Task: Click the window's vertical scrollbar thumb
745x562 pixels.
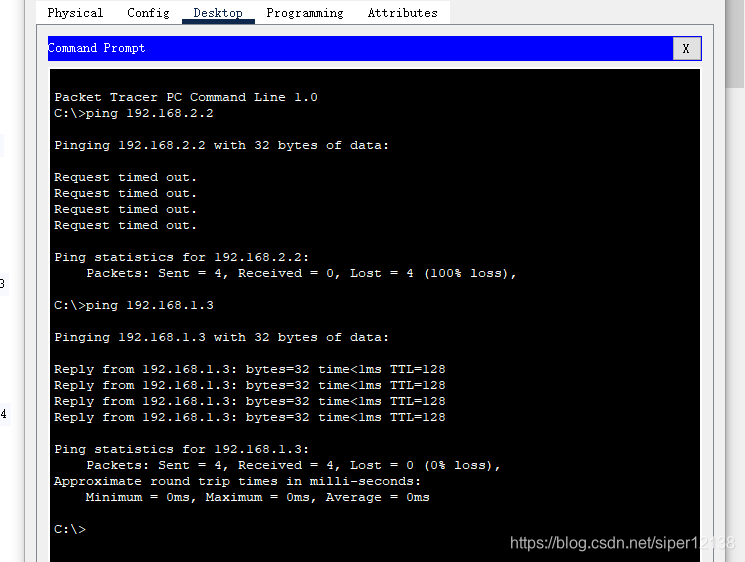Action: point(735,43)
